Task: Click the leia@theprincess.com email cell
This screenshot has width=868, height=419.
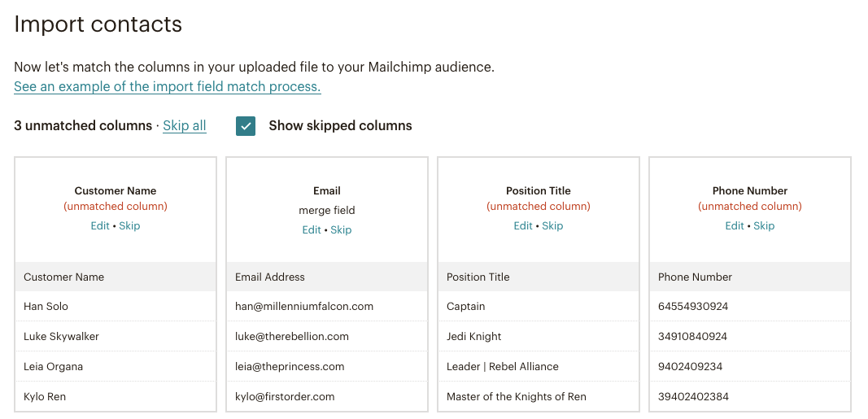Action: click(x=290, y=367)
